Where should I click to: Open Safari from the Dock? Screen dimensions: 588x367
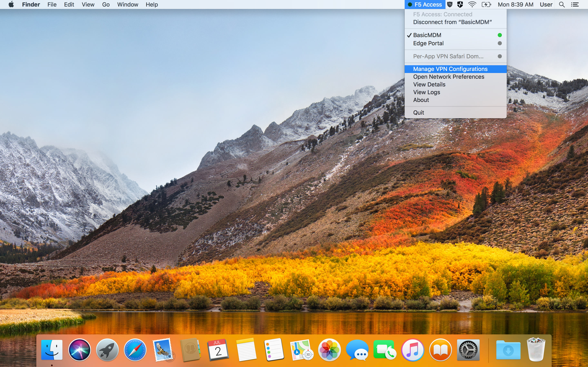point(135,350)
